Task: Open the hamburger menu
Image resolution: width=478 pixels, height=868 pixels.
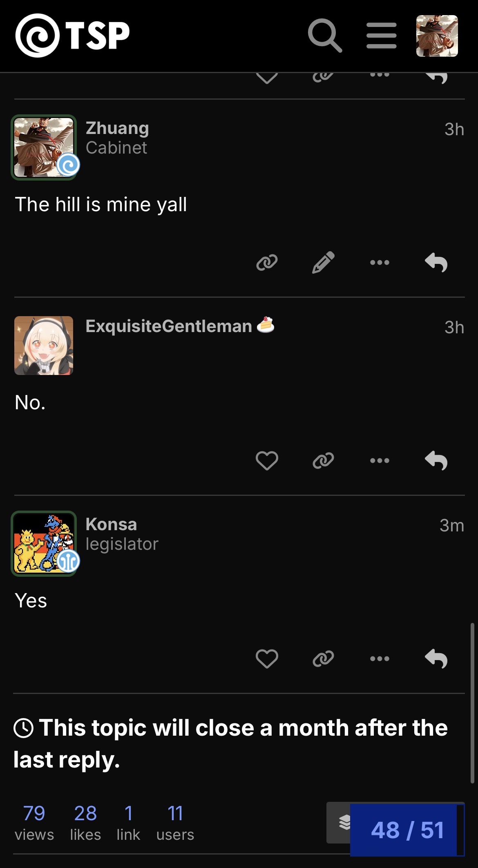Action: click(x=381, y=36)
